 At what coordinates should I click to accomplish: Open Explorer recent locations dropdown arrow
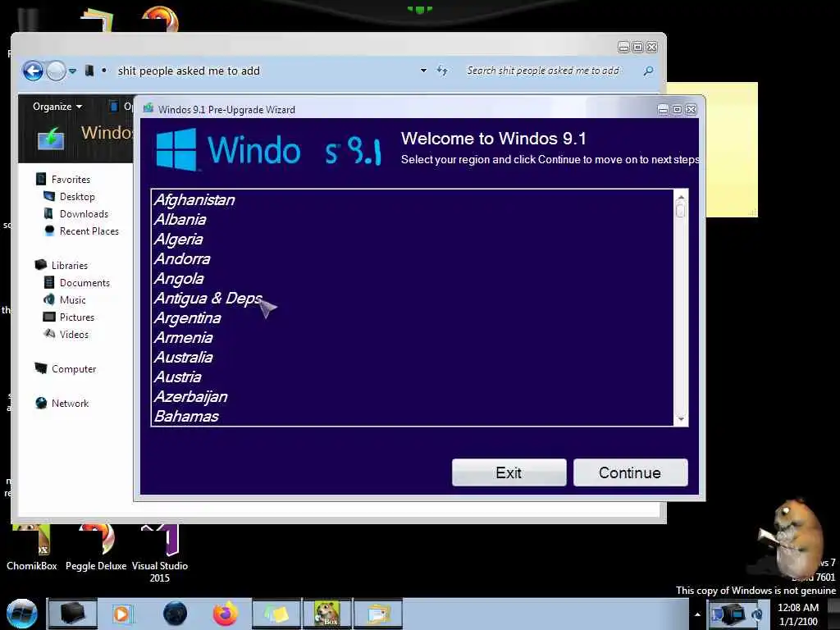pyautogui.click(x=72, y=71)
